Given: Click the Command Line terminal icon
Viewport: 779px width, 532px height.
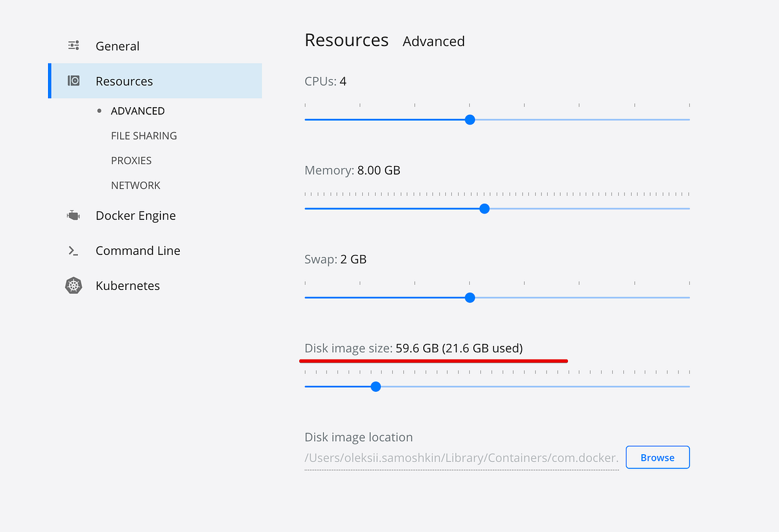Looking at the screenshot, I should (73, 250).
